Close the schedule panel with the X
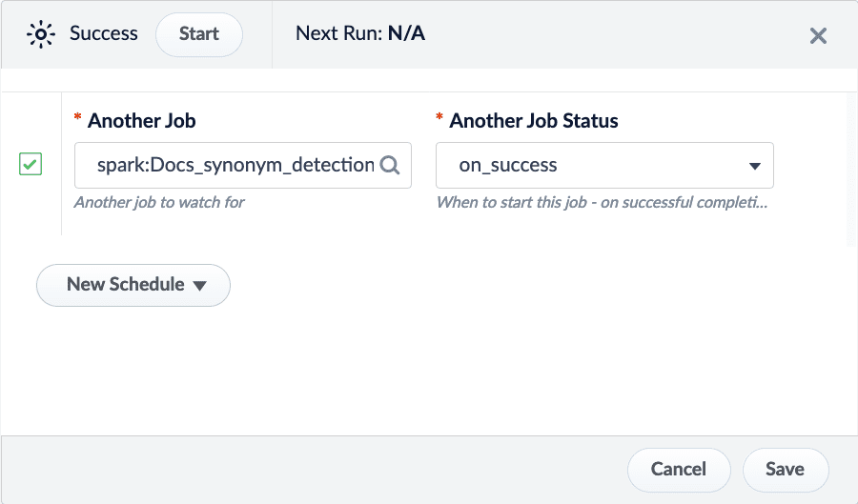Viewport: 858px width, 504px height. [x=818, y=35]
